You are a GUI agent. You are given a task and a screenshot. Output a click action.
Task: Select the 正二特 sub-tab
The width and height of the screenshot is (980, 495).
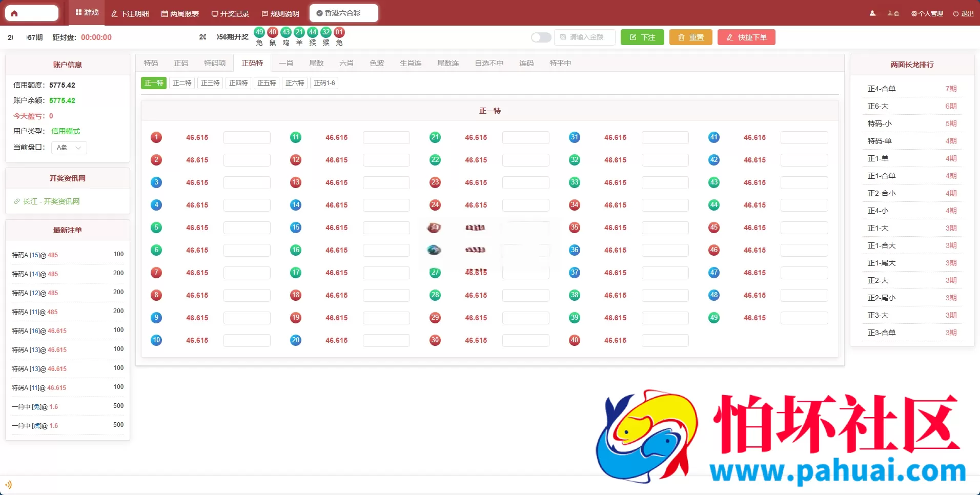coord(182,83)
